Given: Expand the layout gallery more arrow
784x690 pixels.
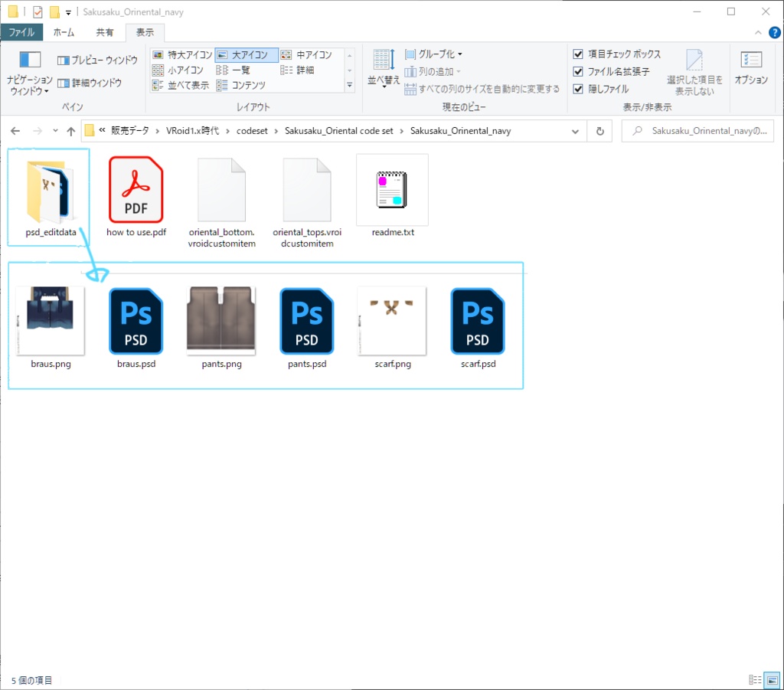Looking at the screenshot, I should tap(349, 86).
